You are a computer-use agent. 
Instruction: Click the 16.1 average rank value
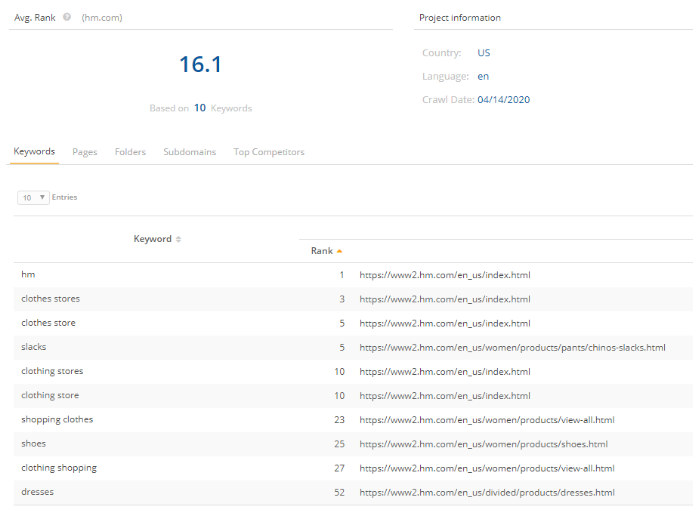coord(200,65)
